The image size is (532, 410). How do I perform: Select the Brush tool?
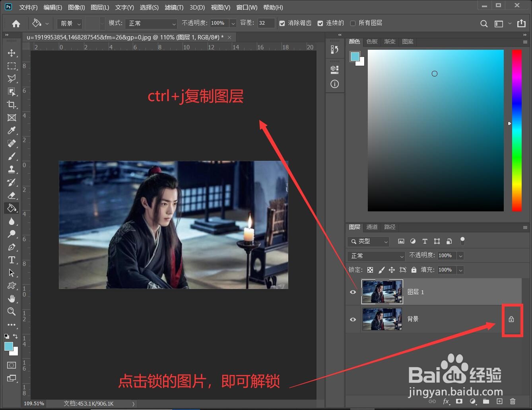[12, 156]
